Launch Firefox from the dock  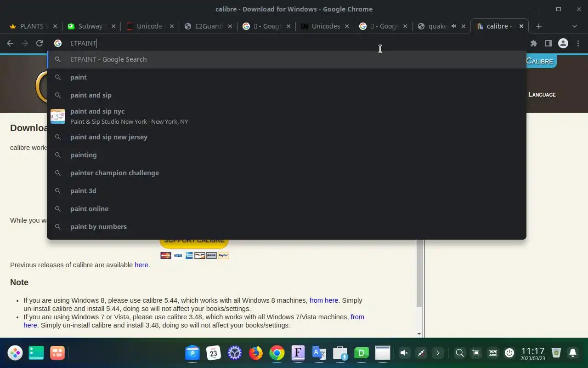point(256,353)
